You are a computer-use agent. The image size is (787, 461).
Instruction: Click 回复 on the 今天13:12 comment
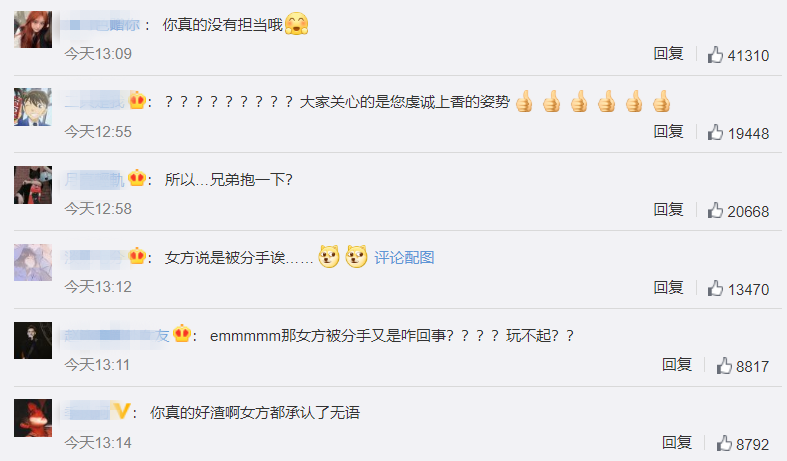point(668,287)
